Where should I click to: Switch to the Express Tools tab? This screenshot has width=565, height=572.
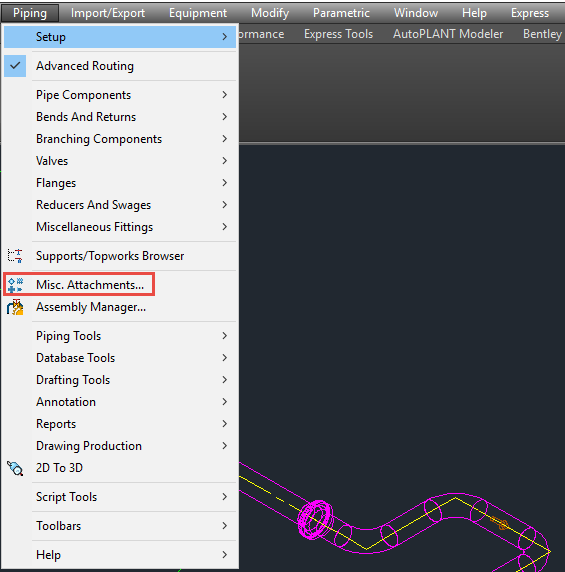click(x=338, y=34)
